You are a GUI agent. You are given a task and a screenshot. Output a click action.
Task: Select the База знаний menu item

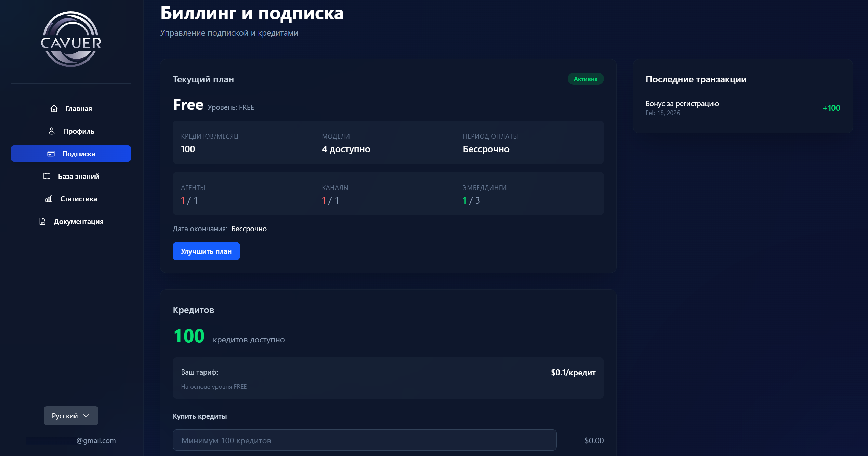[78, 177]
